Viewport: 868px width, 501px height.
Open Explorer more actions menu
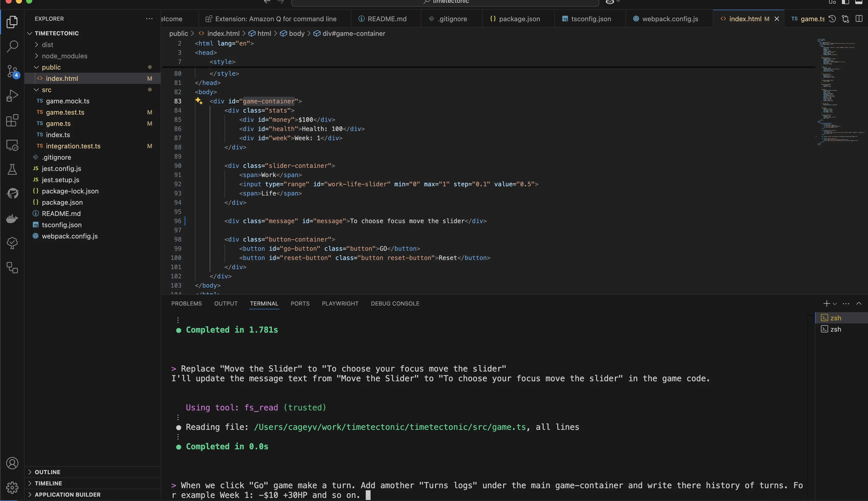tap(149, 19)
